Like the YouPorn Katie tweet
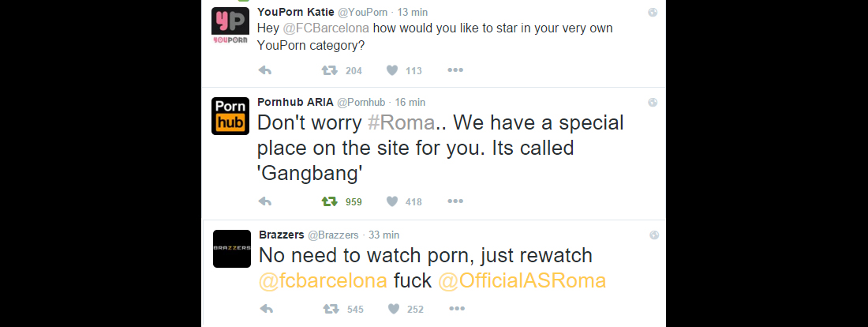 pos(392,70)
